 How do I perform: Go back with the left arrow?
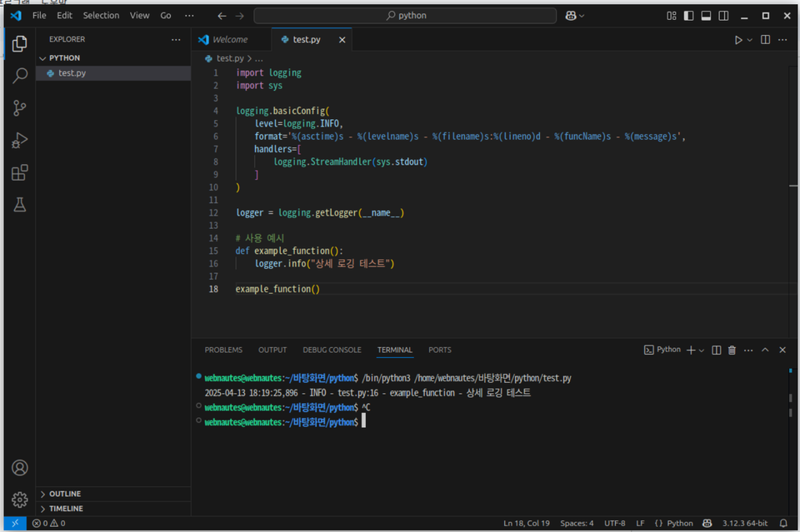[x=222, y=16]
